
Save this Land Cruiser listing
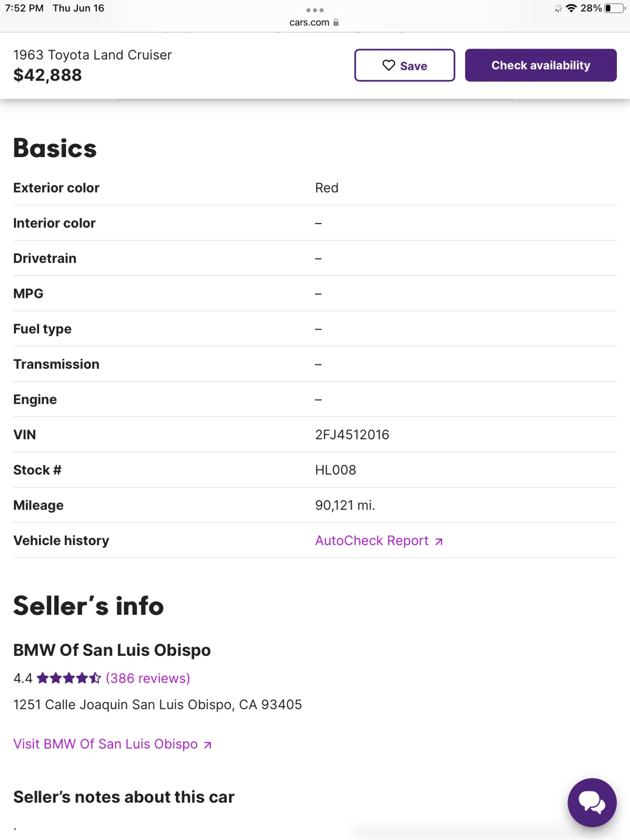click(405, 65)
